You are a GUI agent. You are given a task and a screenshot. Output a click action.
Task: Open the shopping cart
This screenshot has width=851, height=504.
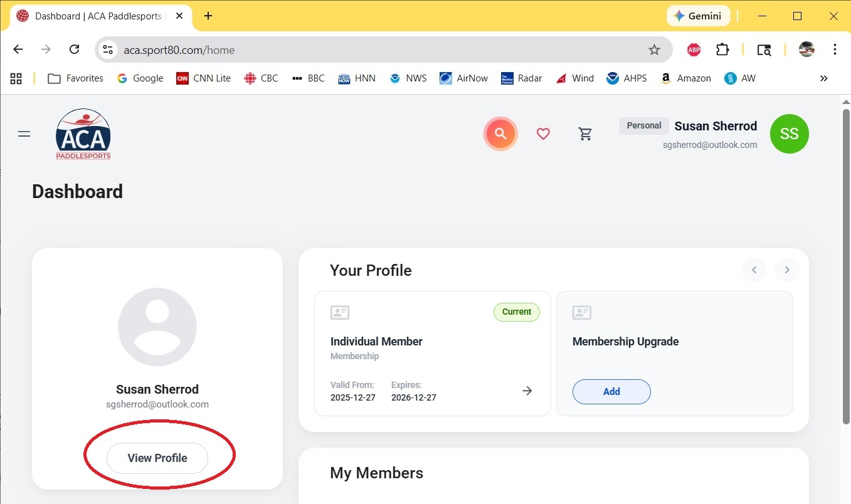585,134
